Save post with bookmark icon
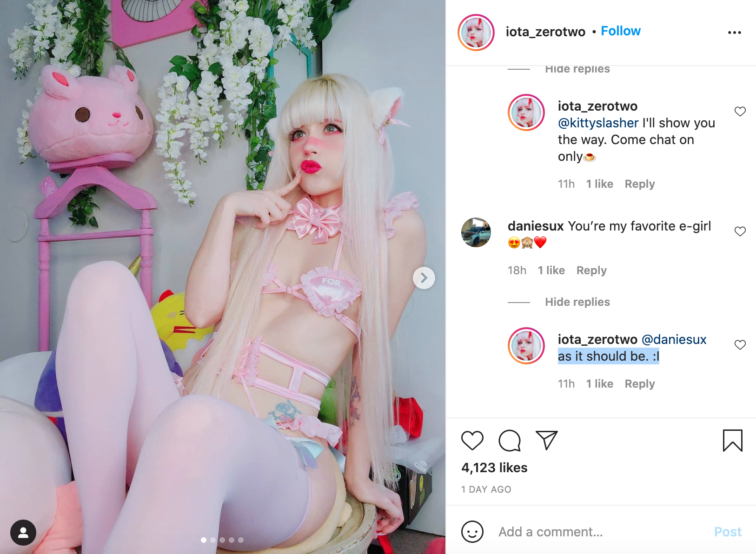This screenshot has width=756, height=554. tap(733, 441)
